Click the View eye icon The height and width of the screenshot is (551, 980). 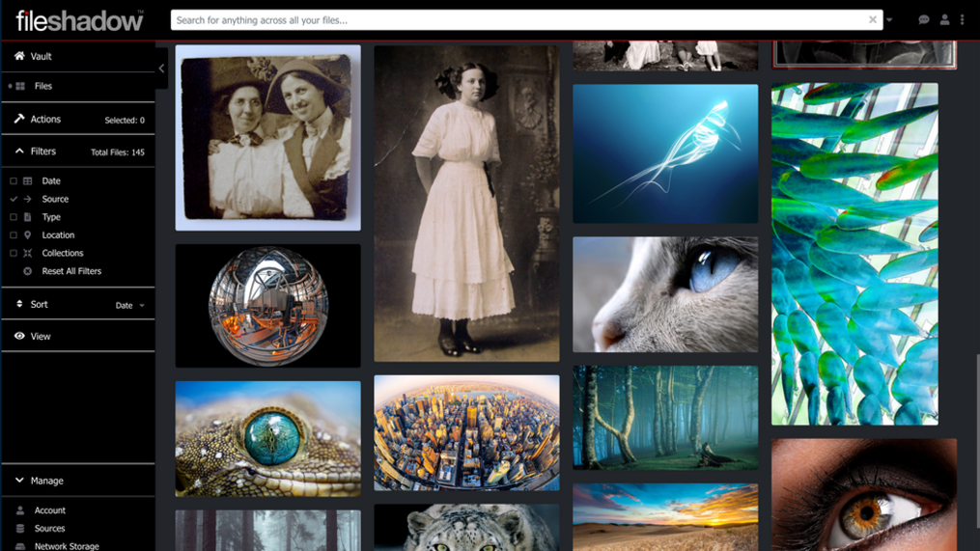click(x=19, y=336)
